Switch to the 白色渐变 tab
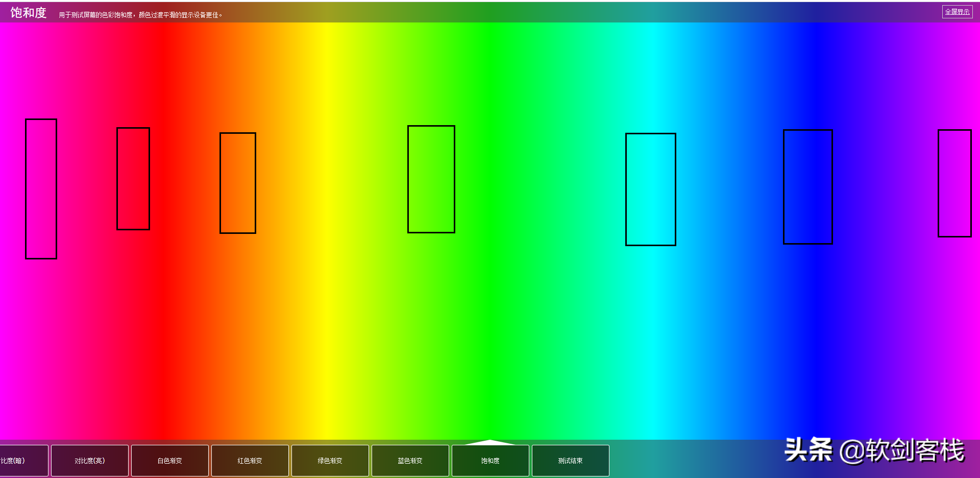 tap(170, 461)
